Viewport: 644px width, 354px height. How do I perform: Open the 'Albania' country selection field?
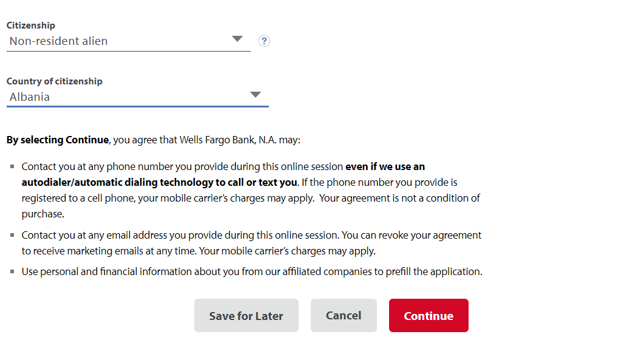pos(138,97)
